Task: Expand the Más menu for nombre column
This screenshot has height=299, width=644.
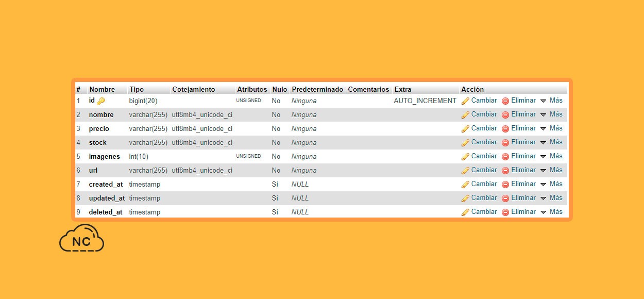Action: click(x=551, y=114)
